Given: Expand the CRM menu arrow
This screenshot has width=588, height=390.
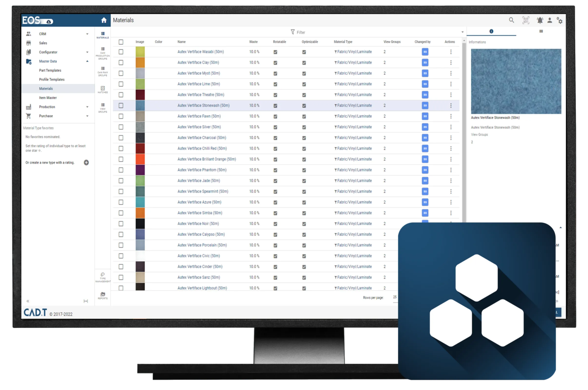Looking at the screenshot, I should [x=87, y=34].
